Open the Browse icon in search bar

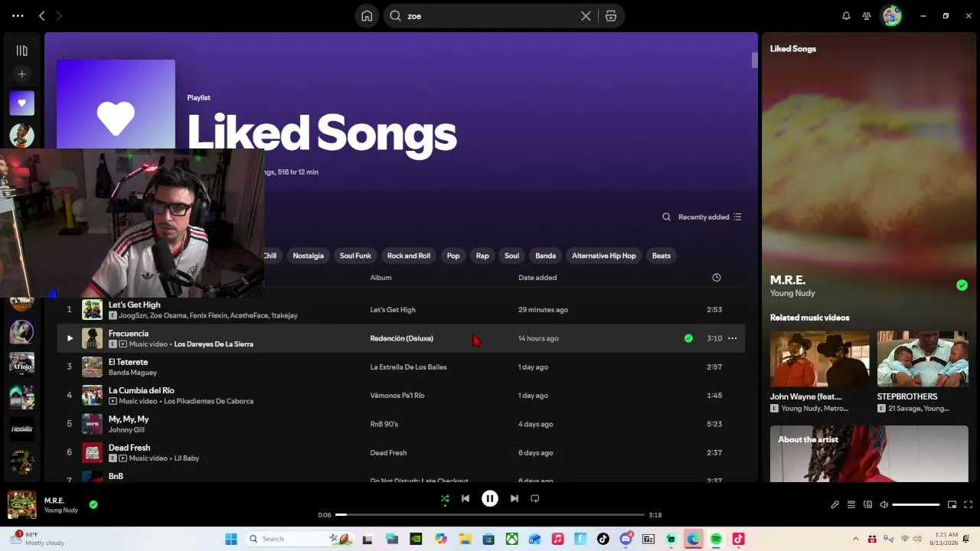coord(611,16)
